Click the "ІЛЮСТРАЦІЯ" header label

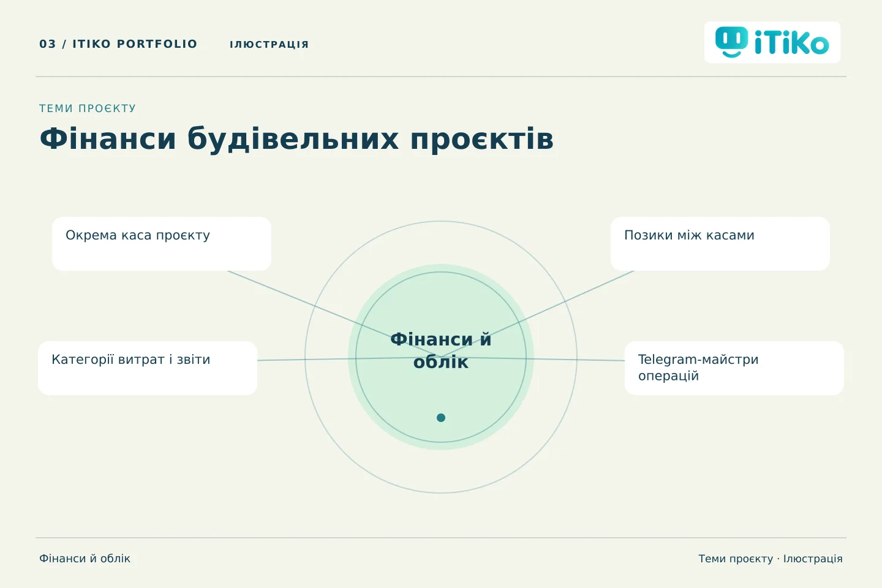(269, 45)
